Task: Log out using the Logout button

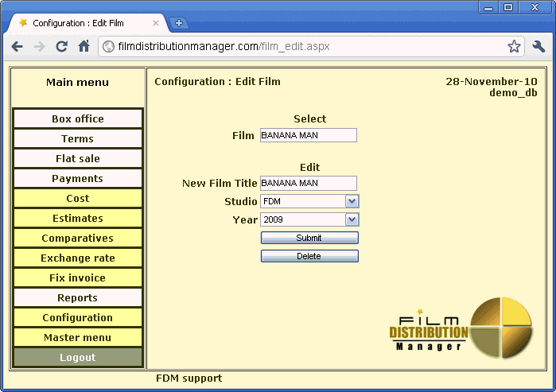Action: 78,358
